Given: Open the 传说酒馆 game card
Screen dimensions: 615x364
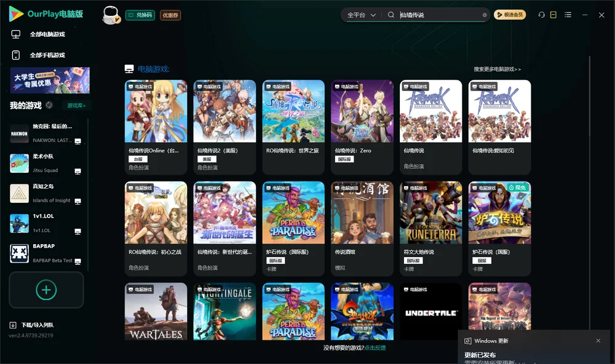Looking at the screenshot, I should pos(362,229).
